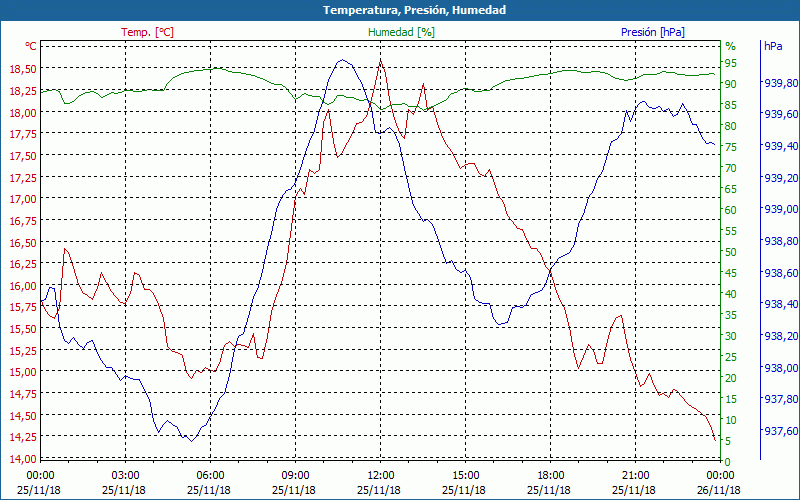Click the chart title Temperatura, Presión, Humedad

[414, 10]
